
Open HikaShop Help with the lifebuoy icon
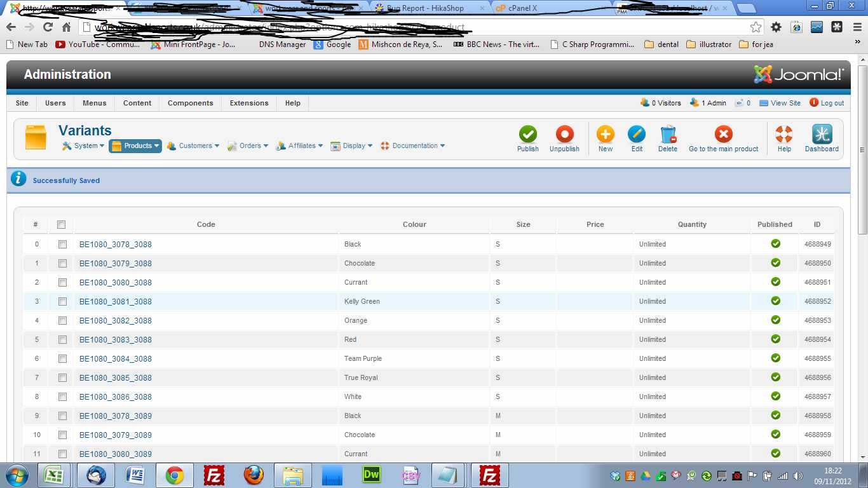[x=784, y=135]
